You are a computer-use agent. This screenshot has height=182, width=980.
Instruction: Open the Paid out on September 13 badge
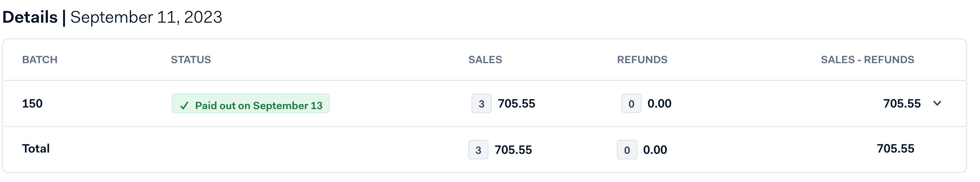(251, 104)
